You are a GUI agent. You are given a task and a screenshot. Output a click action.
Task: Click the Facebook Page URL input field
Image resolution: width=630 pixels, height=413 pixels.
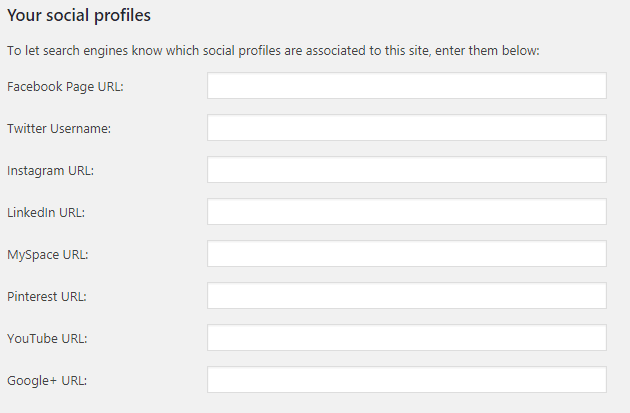point(406,86)
